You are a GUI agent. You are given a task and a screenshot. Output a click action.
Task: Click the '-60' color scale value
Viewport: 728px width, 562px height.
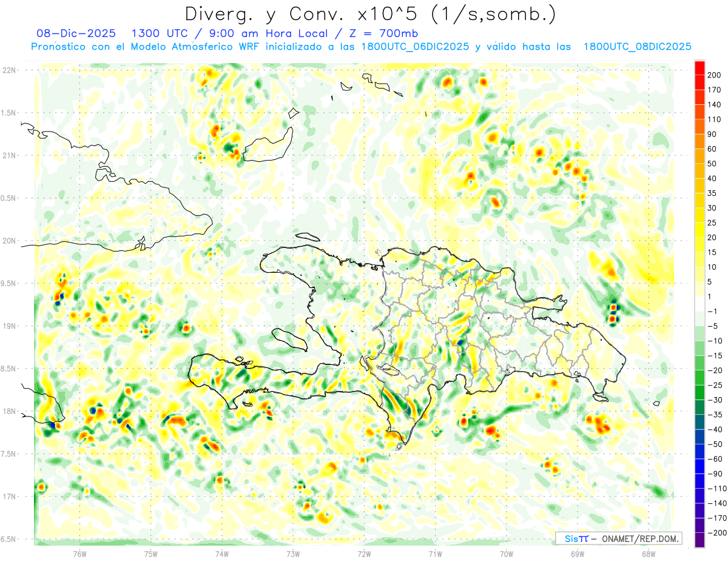pos(715,459)
